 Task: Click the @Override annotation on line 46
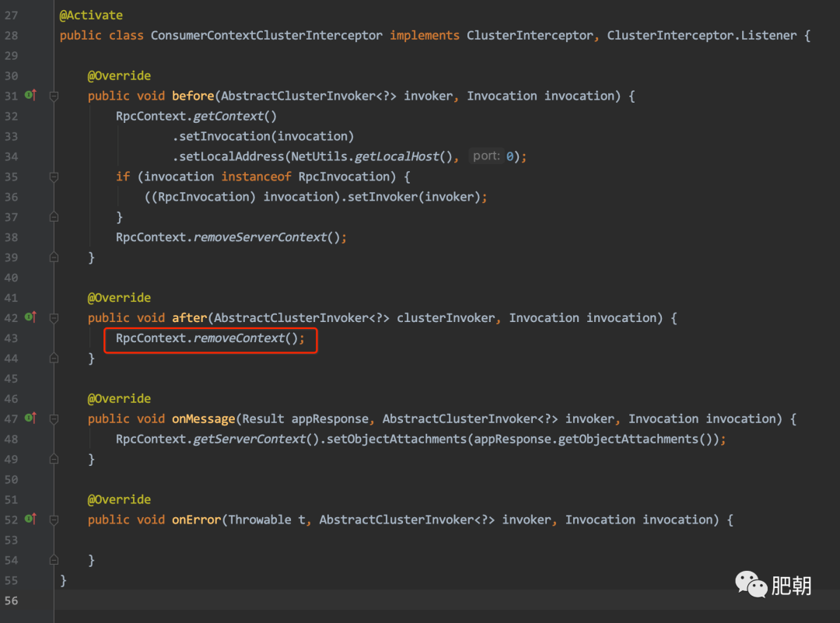tap(119, 398)
